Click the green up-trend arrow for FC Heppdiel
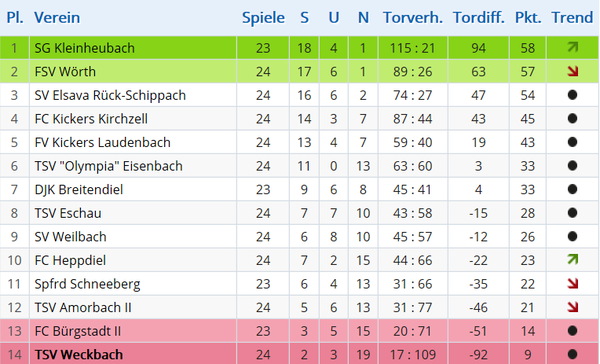600x364 pixels. pyautogui.click(x=572, y=260)
